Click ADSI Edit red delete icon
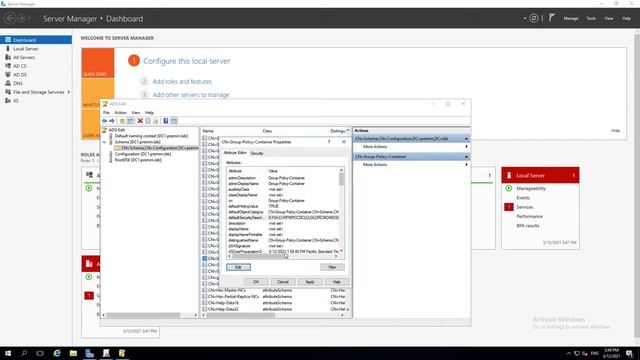 [140, 121]
